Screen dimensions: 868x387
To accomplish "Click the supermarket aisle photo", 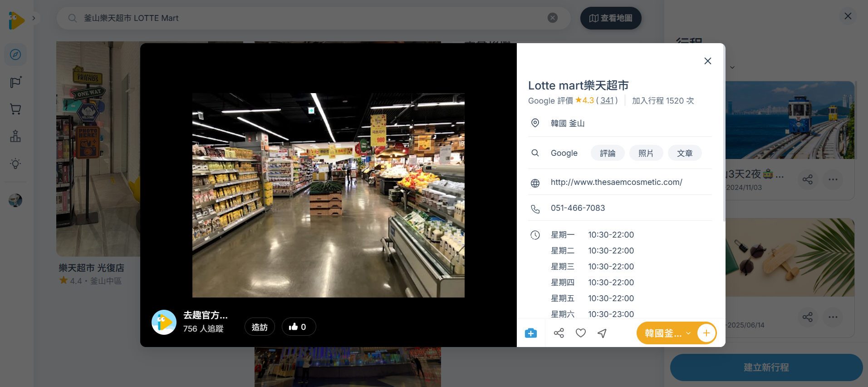I will click(329, 195).
